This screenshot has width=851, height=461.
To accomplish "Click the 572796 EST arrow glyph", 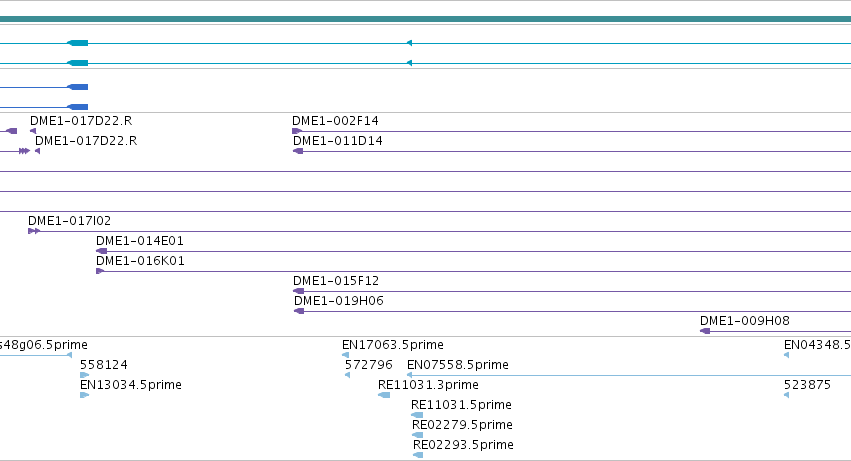I will (347, 375).
